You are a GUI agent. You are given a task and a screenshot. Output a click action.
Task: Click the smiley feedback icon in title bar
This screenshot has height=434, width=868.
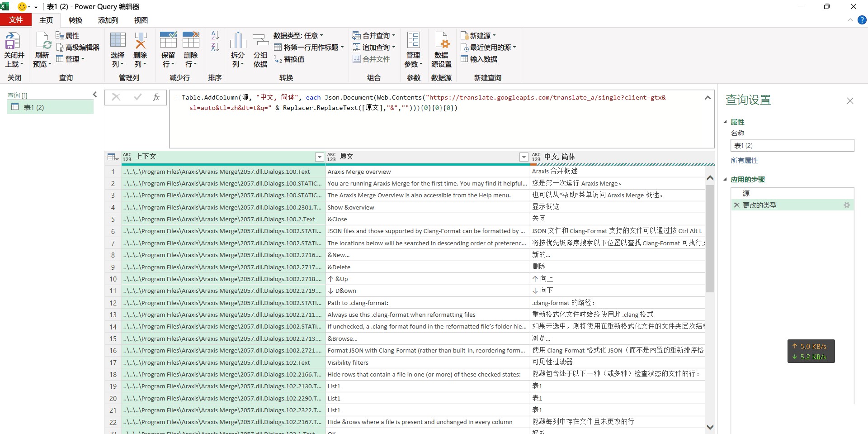click(x=22, y=6)
